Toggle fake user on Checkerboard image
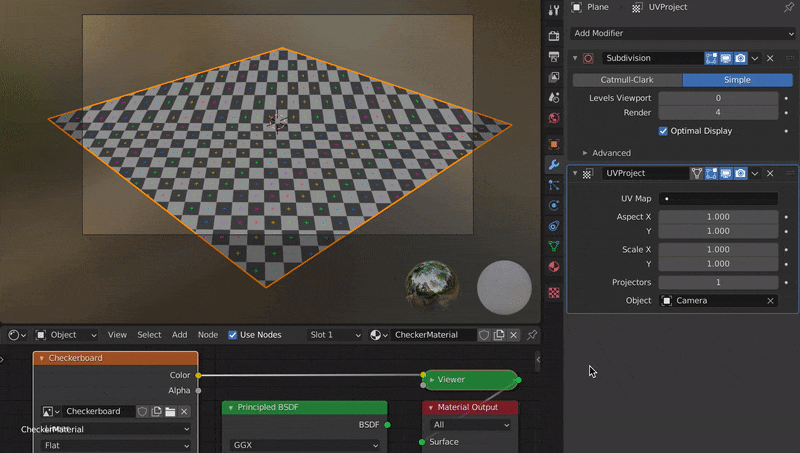The width and height of the screenshot is (800, 453). pyautogui.click(x=142, y=411)
